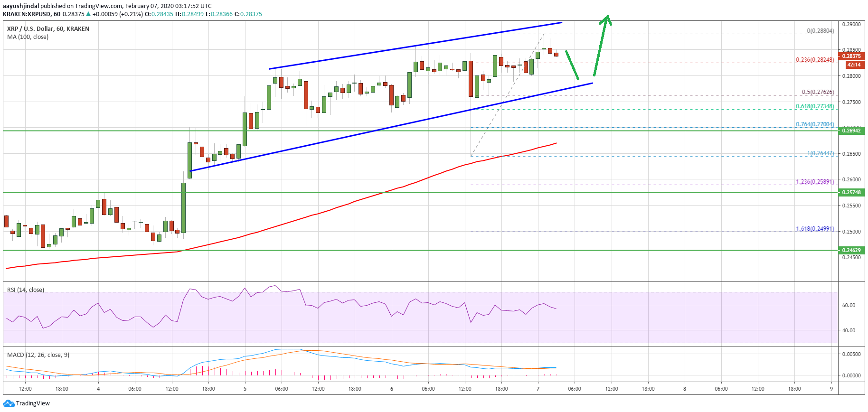Click the date label 7 on time axis
Screen dimensions: 868x412
pyautogui.click(x=538, y=389)
